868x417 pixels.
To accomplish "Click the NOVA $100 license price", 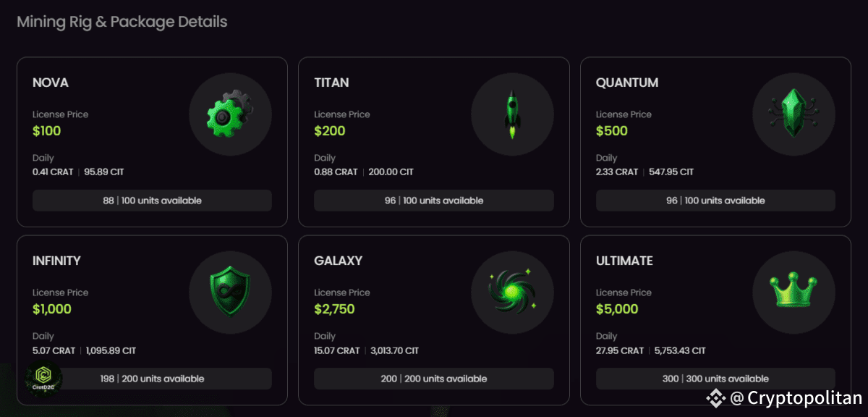I will click(47, 131).
